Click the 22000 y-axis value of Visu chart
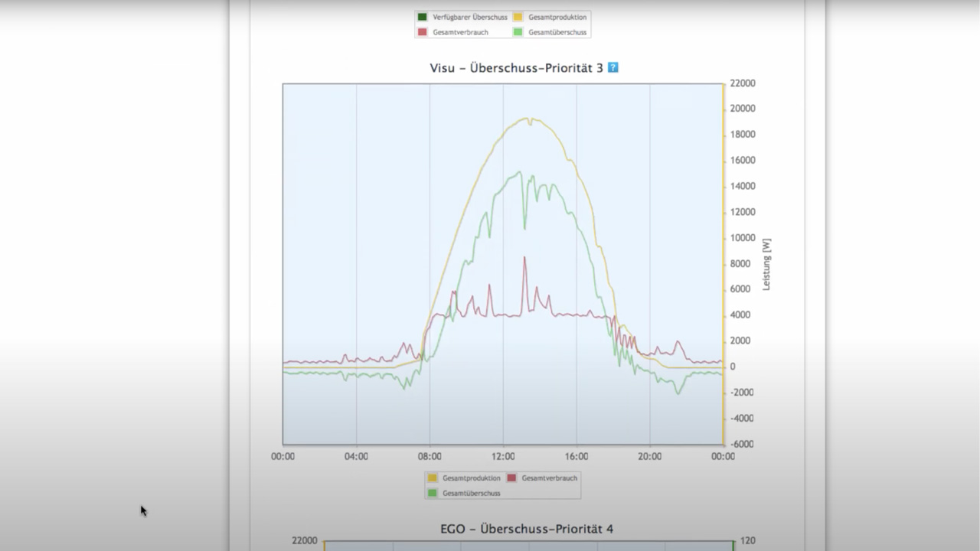Image resolution: width=980 pixels, height=551 pixels. click(x=743, y=83)
